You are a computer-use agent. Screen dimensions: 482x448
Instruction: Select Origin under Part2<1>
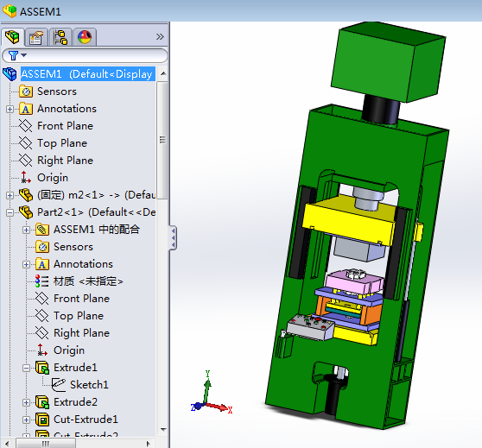[69, 350]
